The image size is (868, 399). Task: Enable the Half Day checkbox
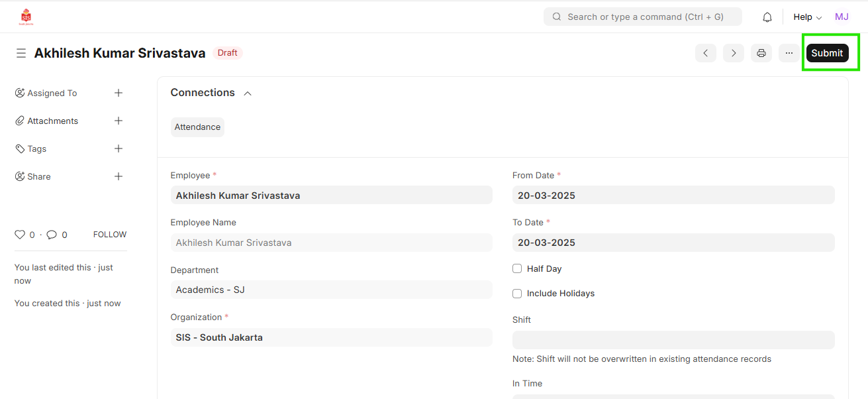[x=517, y=268]
